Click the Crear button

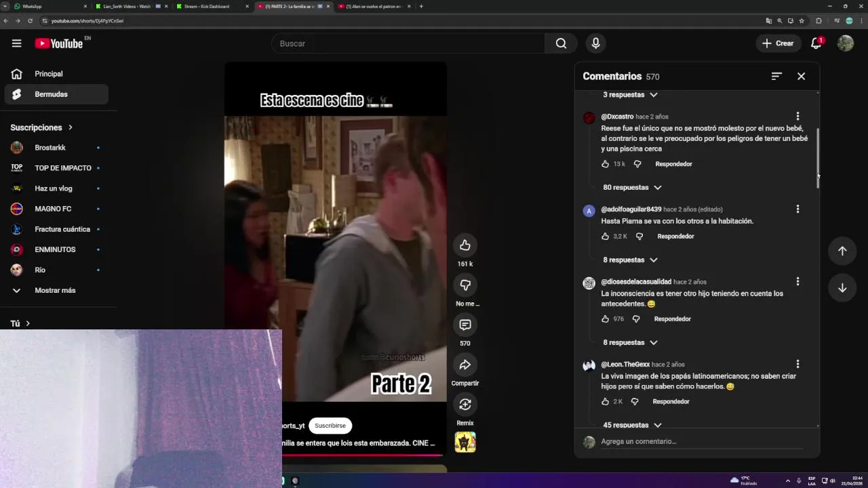click(778, 43)
